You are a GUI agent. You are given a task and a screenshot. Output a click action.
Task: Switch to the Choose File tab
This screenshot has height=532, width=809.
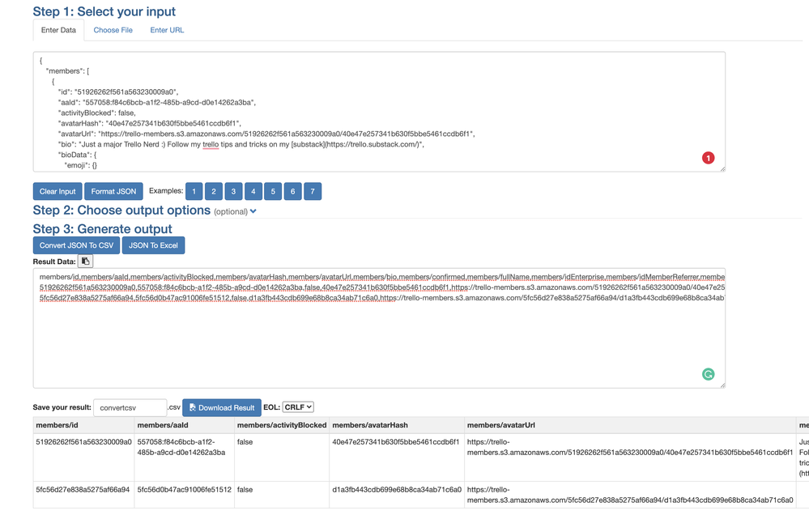[x=113, y=30]
